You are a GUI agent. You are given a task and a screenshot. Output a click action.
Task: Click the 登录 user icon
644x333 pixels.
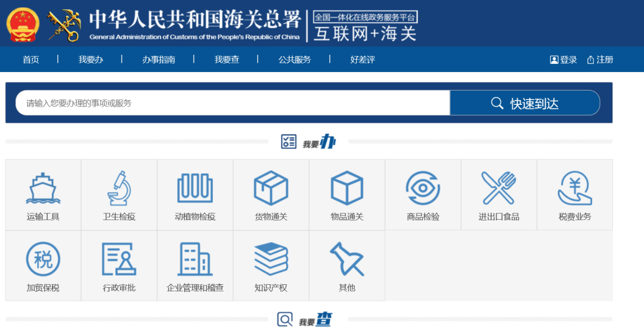point(554,60)
